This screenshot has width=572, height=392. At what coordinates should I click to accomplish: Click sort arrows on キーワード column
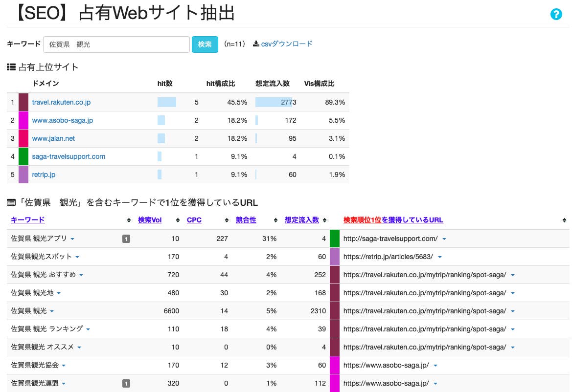(x=129, y=220)
